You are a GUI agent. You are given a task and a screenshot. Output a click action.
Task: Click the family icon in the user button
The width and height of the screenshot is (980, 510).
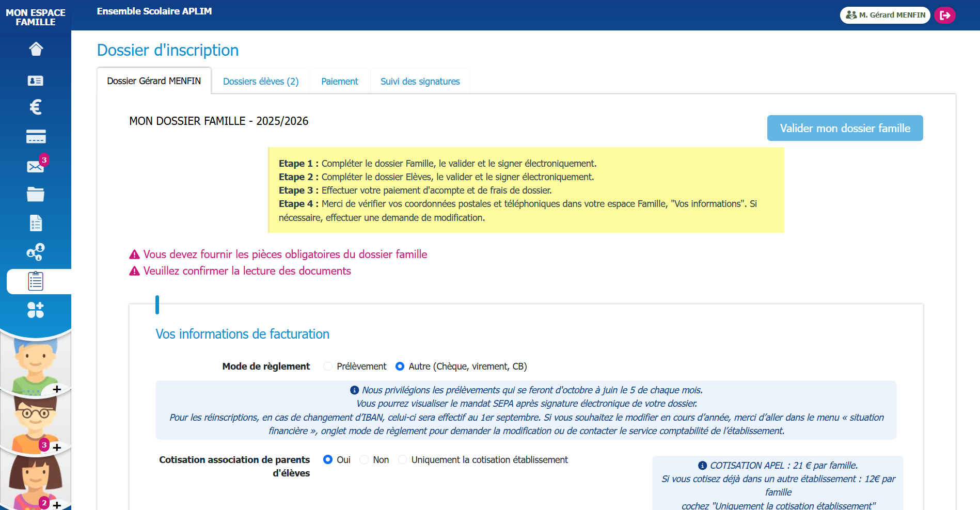click(851, 15)
